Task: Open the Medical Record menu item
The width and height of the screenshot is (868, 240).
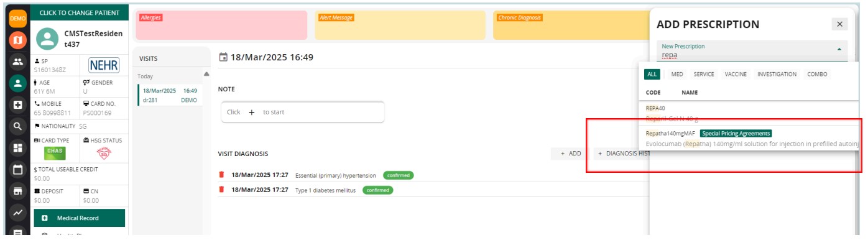Action: point(79,218)
